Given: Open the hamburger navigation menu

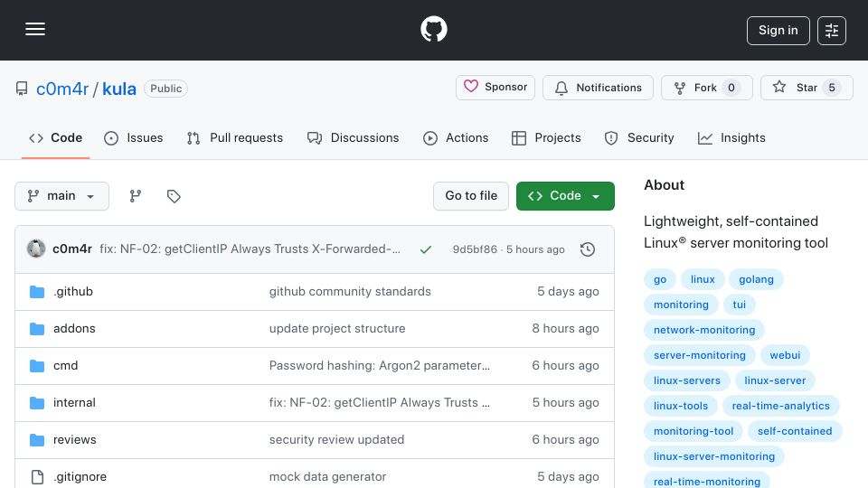Looking at the screenshot, I should (35, 29).
